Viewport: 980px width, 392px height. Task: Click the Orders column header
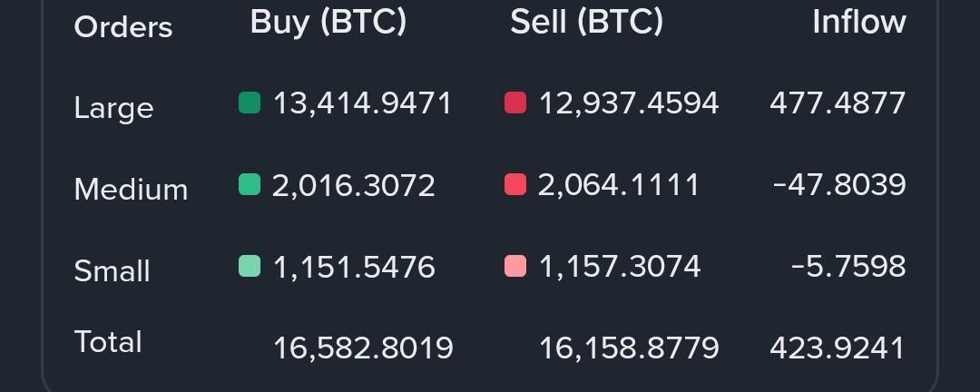pos(122,27)
